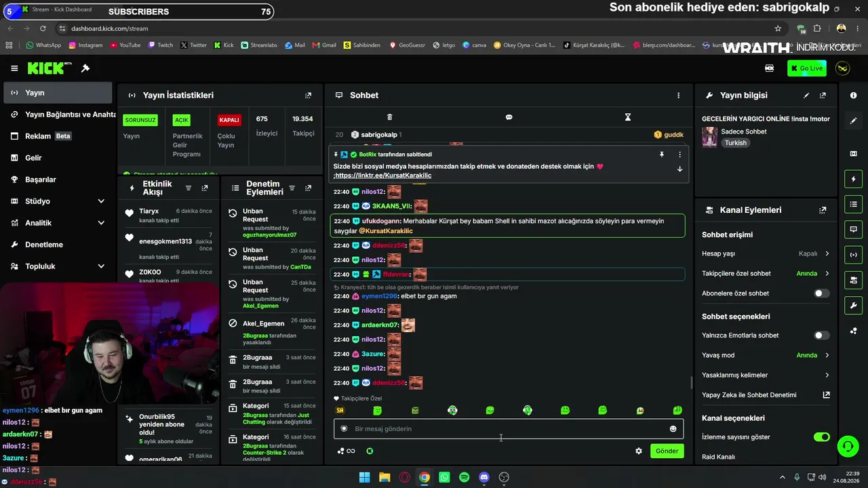The width and height of the screenshot is (868, 488).
Task: Open the YouTube bookmark
Action: point(125,45)
